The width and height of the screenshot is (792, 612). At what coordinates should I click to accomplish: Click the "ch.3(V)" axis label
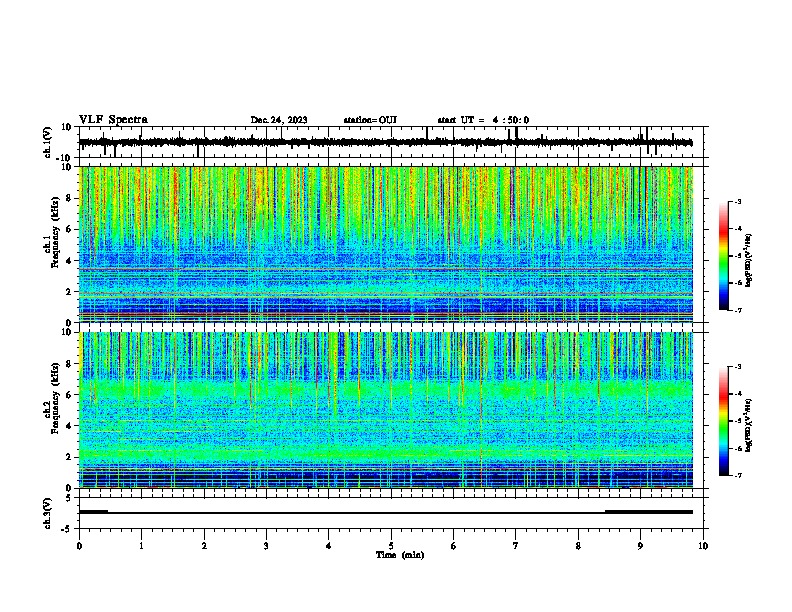(48, 513)
